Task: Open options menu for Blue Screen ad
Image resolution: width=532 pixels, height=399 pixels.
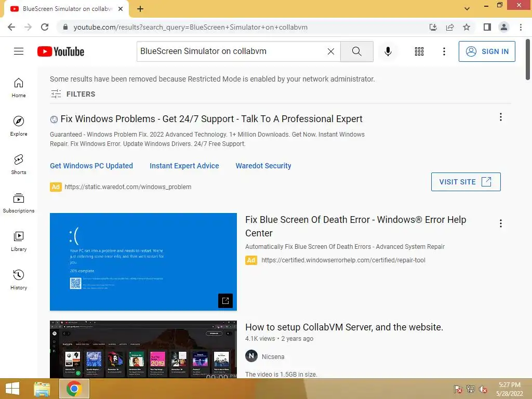Action: (500, 223)
